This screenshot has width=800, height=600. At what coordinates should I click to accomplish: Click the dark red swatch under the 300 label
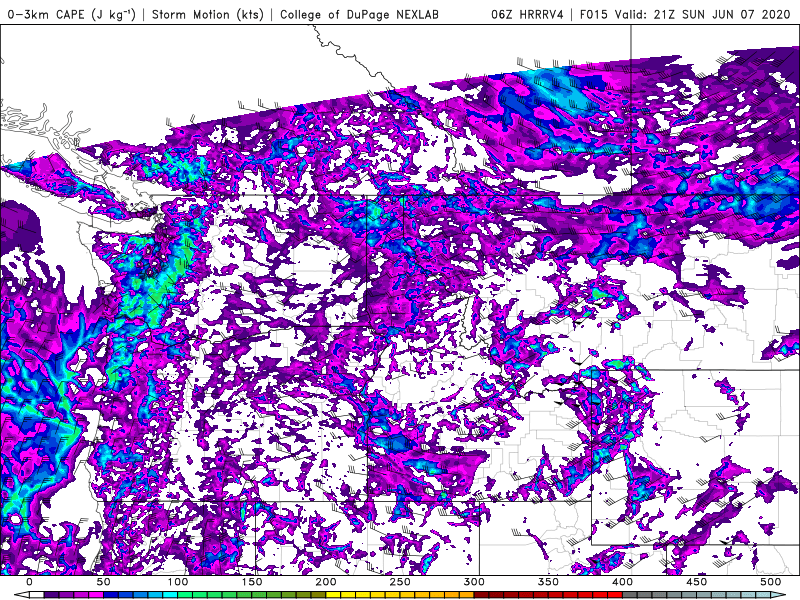[x=482, y=595]
